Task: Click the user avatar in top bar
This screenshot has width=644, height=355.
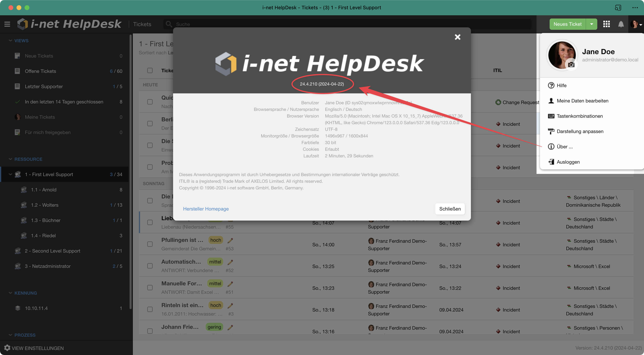Action: tap(634, 24)
